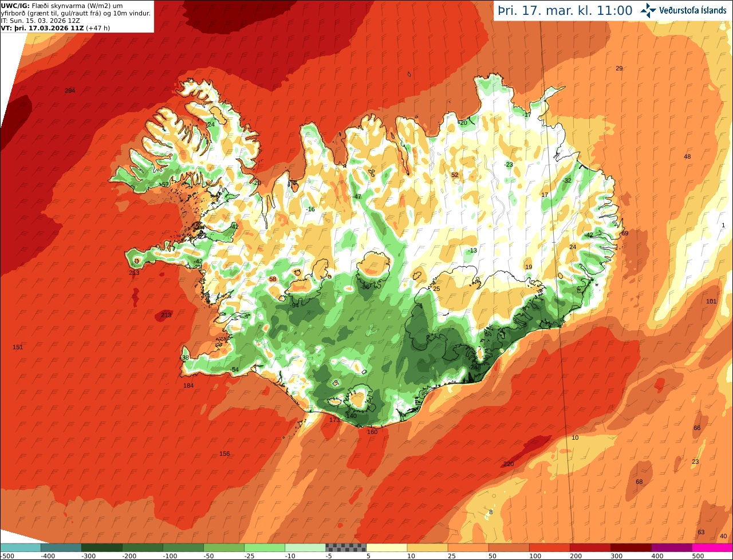
Task: Click the '-16' value in northwest Iceland
Action: pyautogui.click(x=310, y=210)
